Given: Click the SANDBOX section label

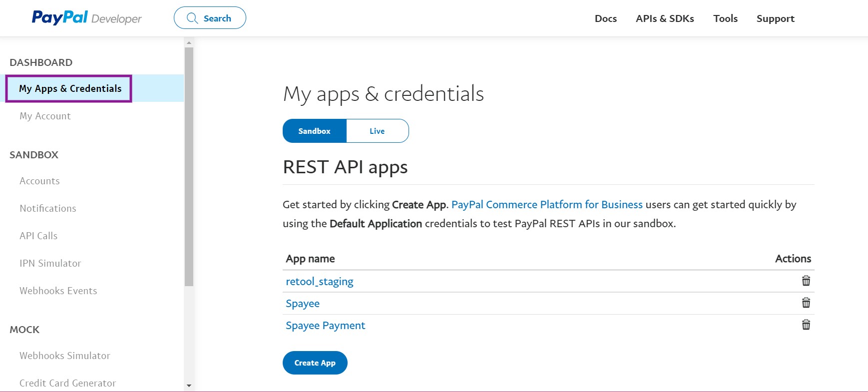Looking at the screenshot, I should [34, 155].
